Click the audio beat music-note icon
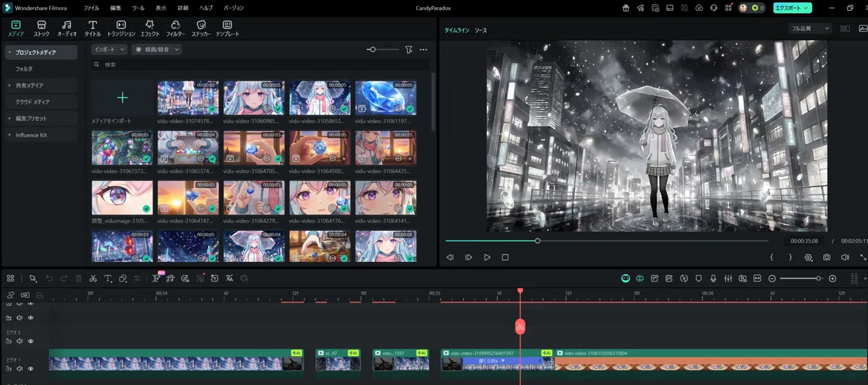868x385 pixels. (171, 278)
